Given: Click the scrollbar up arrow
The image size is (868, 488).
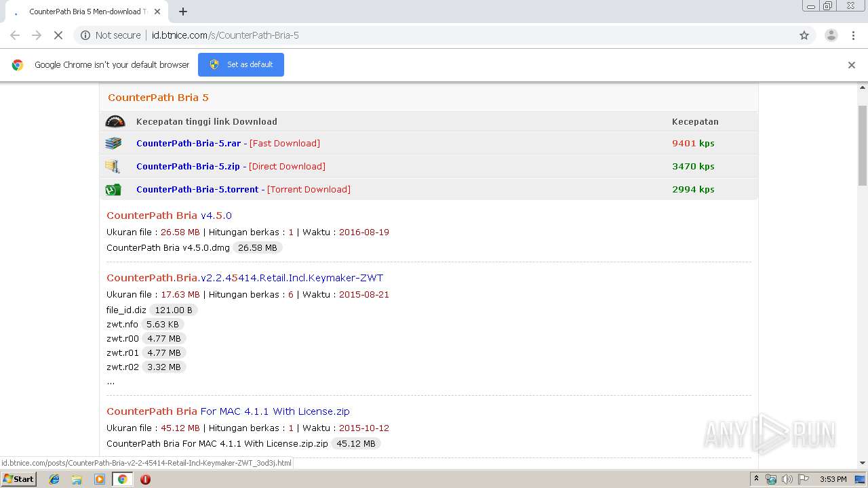Looking at the screenshot, I should click(863, 87).
